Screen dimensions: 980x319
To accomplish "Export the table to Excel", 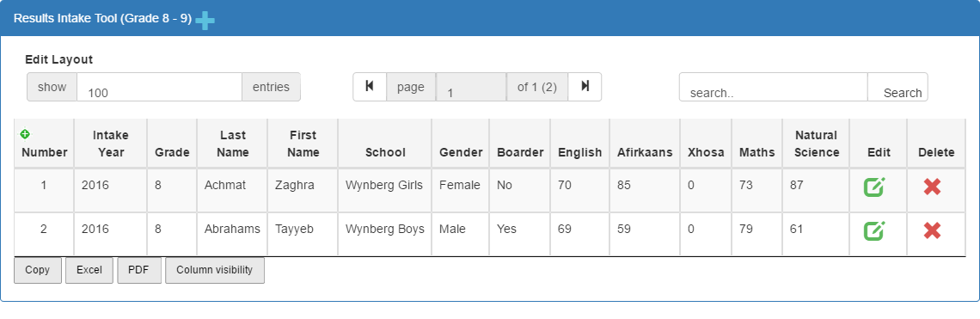I will tap(89, 270).
